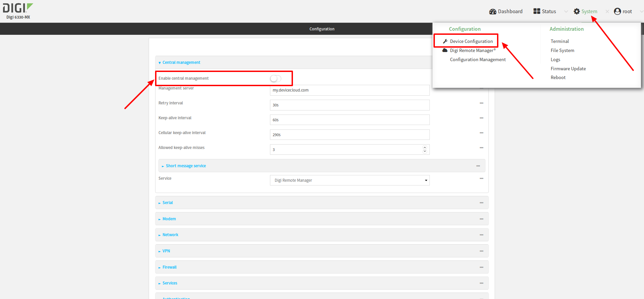
Task: Click the Digi Remote Manager cloud icon
Action: pos(445,50)
